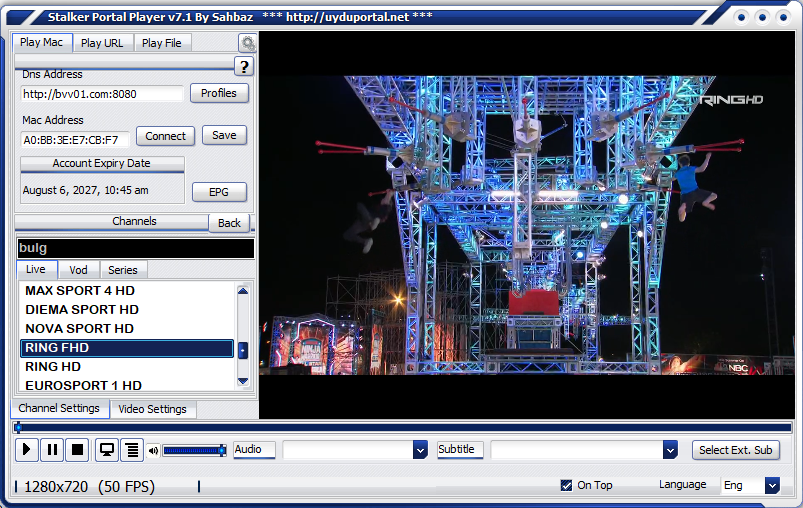The width and height of the screenshot is (803, 508).
Task: Switch to the Play Mac tab
Action: 42,43
